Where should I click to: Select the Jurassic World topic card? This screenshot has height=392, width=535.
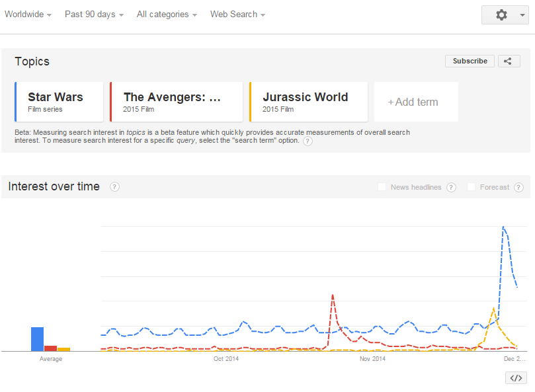308,102
